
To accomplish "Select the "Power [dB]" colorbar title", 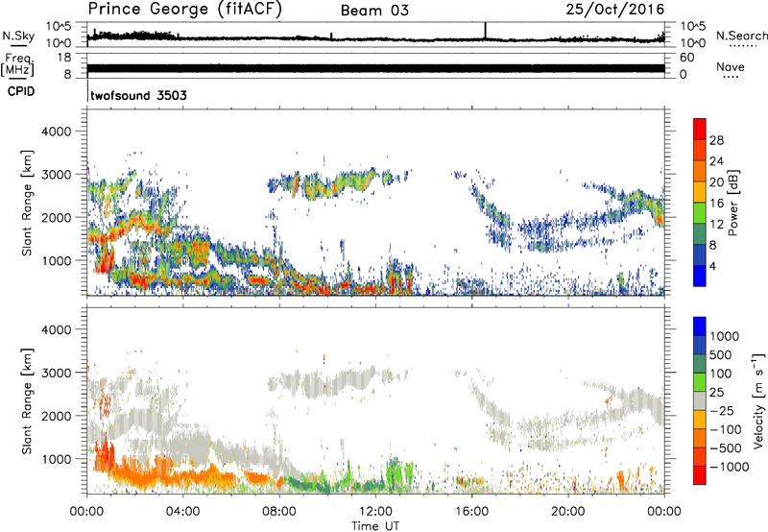I will point(733,203).
